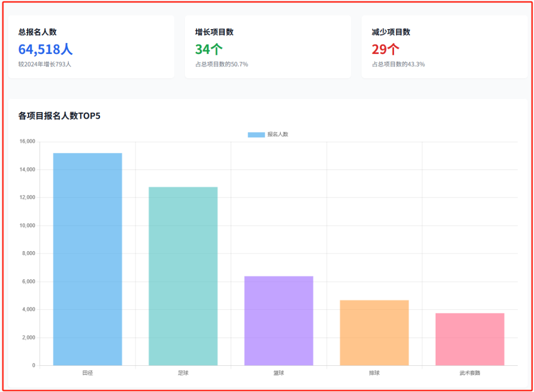This screenshot has height=392, width=534.
Task: Click the 2,000 y-axis tick label
Action: [x=29, y=338]
